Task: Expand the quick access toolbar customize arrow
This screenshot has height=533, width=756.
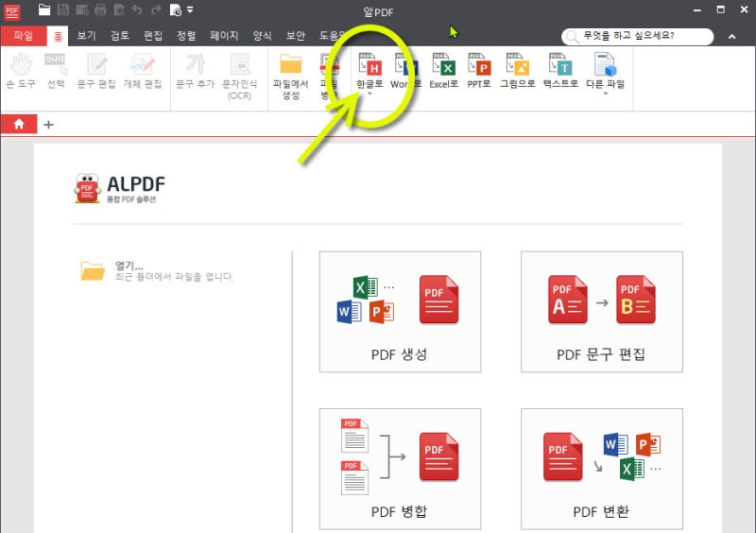Action: (x=190, y=9)
